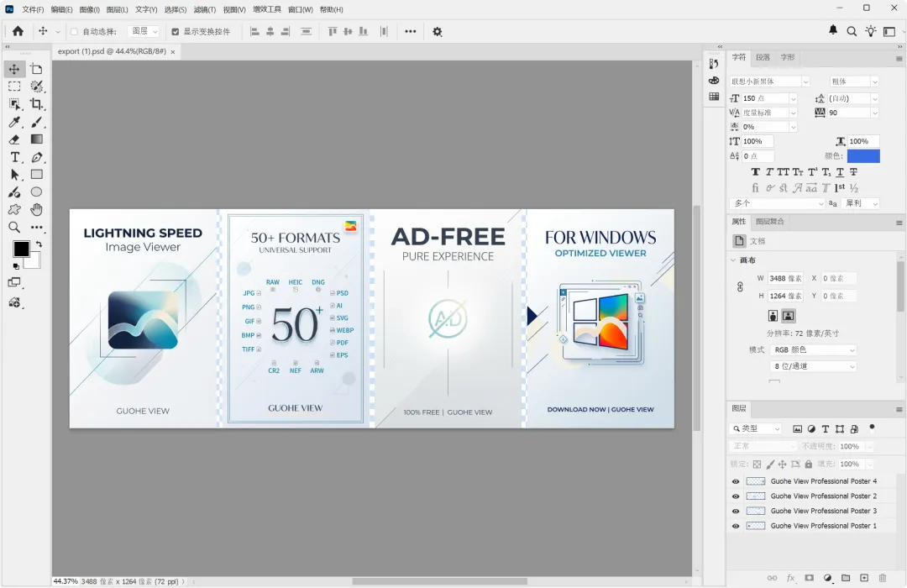907x588 pixels.
Task: Select the Zoom tool in the toolbox
Action: coord(14,228)
